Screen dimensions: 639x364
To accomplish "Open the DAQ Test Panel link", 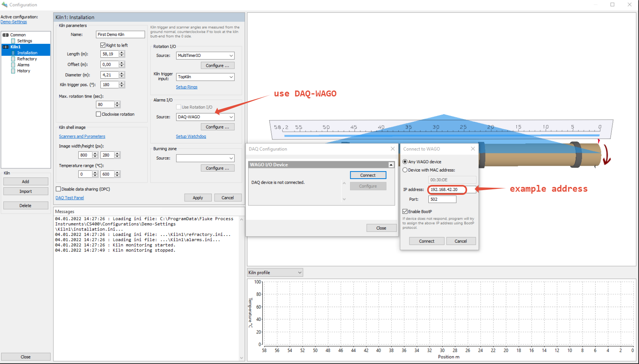I will [x=70, y=198].
